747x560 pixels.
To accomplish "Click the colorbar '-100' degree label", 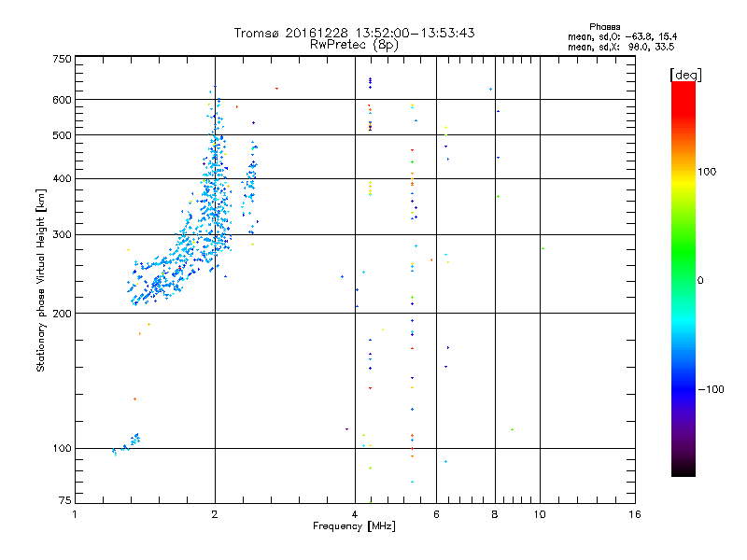I will pos(711,389).
